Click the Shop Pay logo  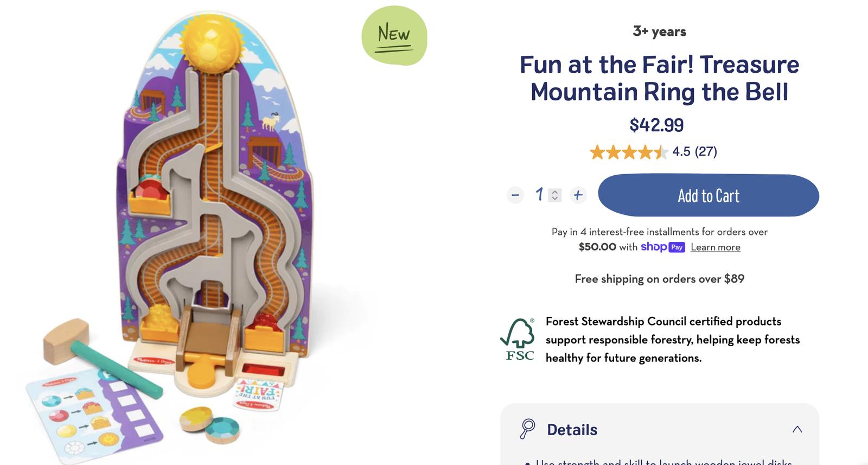click(x=662, y=247)
